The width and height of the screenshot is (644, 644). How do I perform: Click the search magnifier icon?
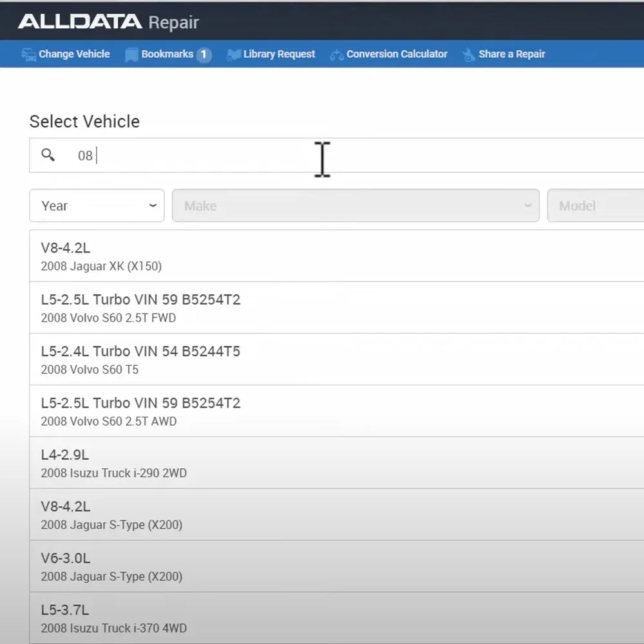(x=48, y=155)
